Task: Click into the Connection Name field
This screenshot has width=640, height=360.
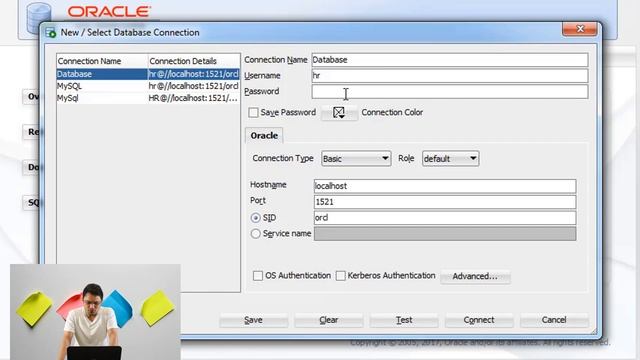Action: click(x=450, y=60)
